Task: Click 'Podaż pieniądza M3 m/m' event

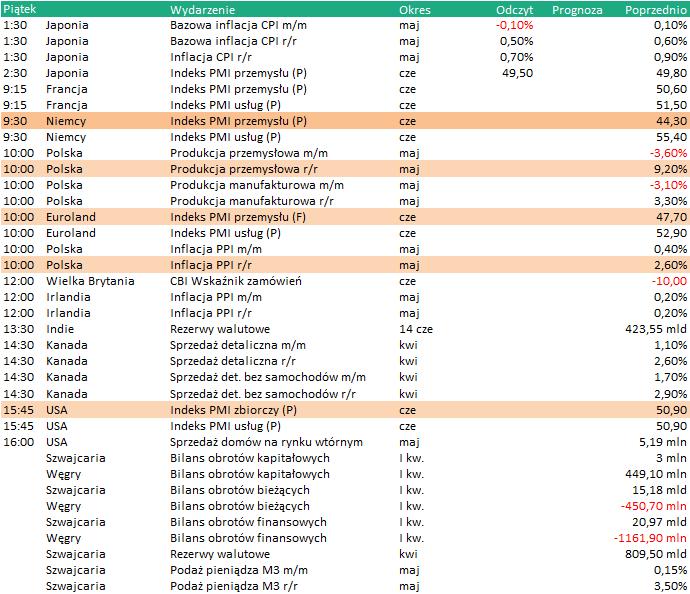Action: click(x=239, y=570)
